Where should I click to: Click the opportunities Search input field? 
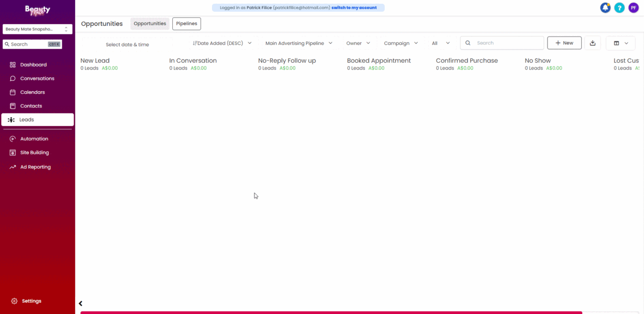(507, 43)
